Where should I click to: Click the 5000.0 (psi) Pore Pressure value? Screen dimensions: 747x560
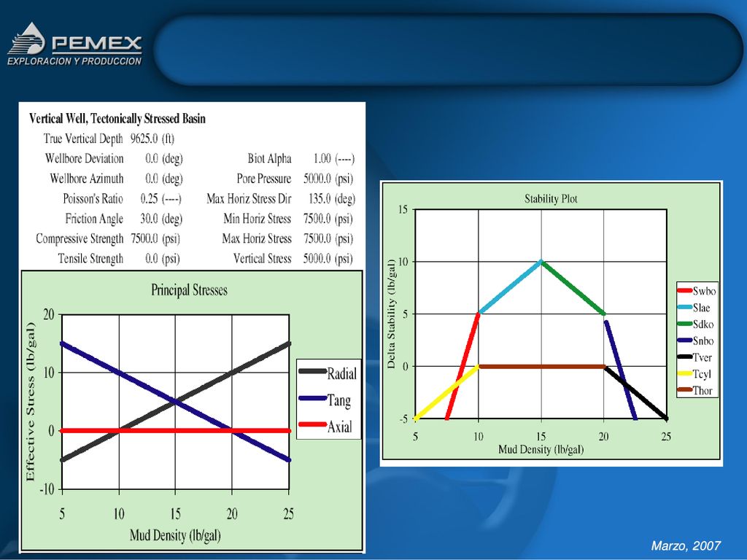[328, 179]
